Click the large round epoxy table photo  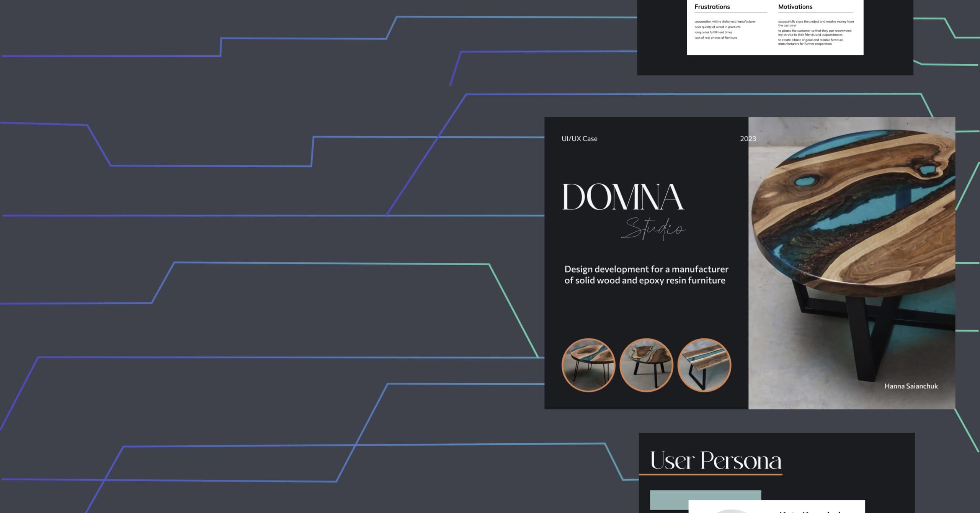pyautogui.click(x=852, y=263)
